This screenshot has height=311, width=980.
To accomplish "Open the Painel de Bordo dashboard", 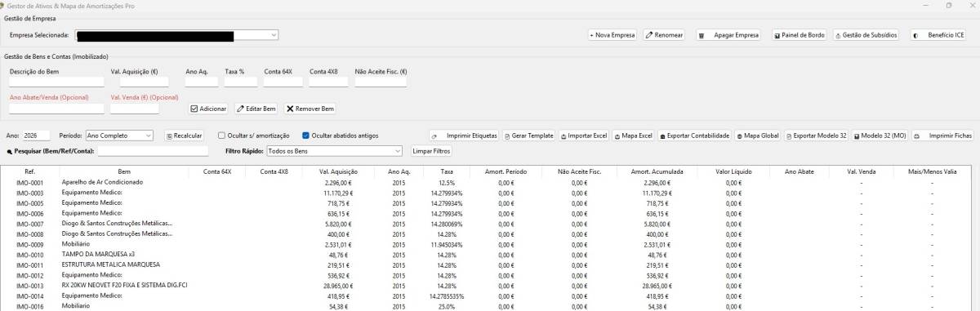I will tap(800, 35).
